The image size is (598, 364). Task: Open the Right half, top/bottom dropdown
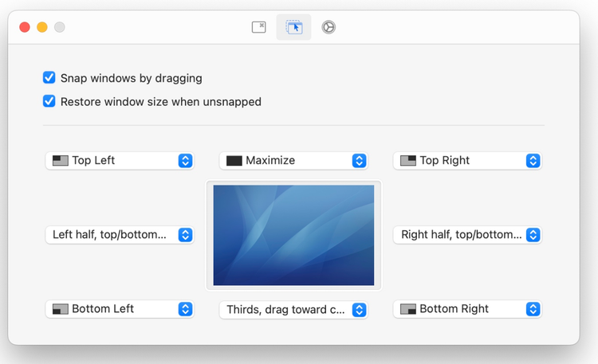point(467,235)
